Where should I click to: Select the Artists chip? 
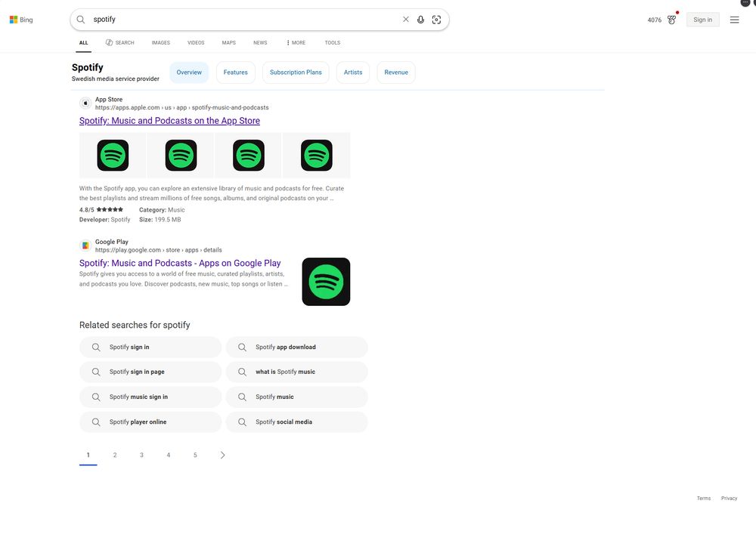(x=352, y=72)
